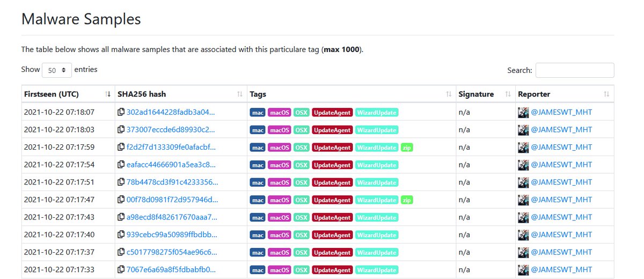644x279 pixels.
Task: Copy hash 939cebc99a50989ffbdbb via clipboard icon
Action: tap(121, 234)
